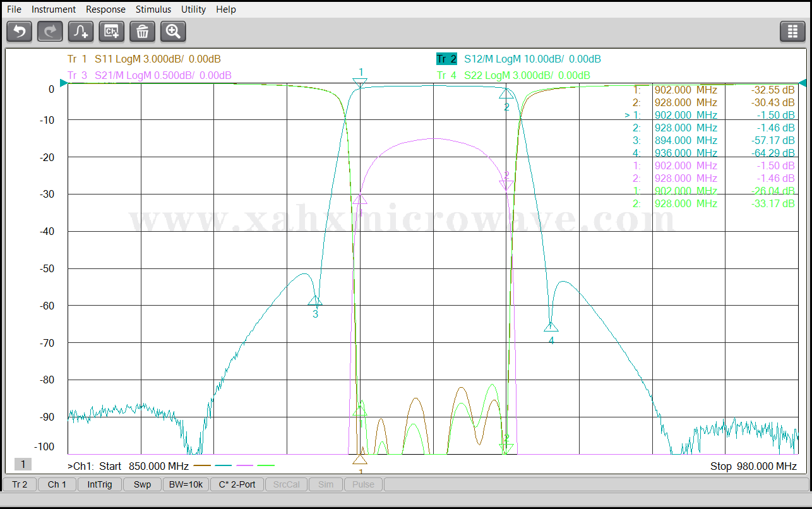This screenshot has width=812, height=509.
Task: Open the Stimulus menu
Action: (153, 9)
